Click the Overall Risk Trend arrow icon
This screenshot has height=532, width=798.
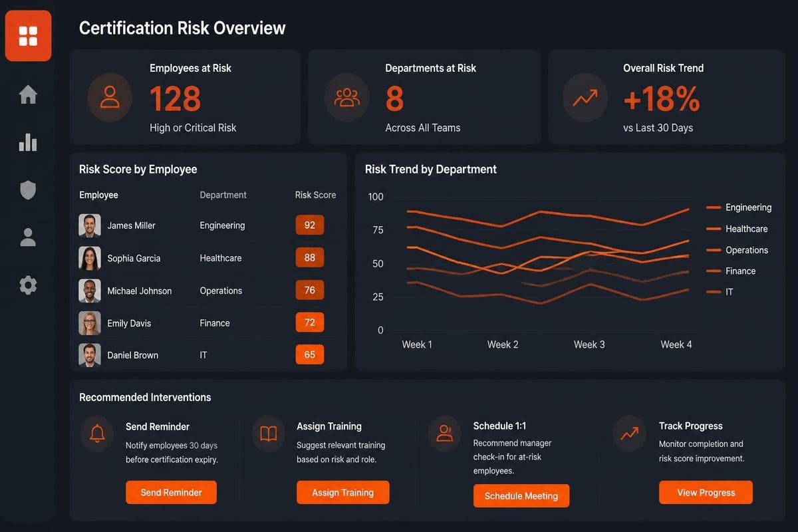tap(585, 98)
